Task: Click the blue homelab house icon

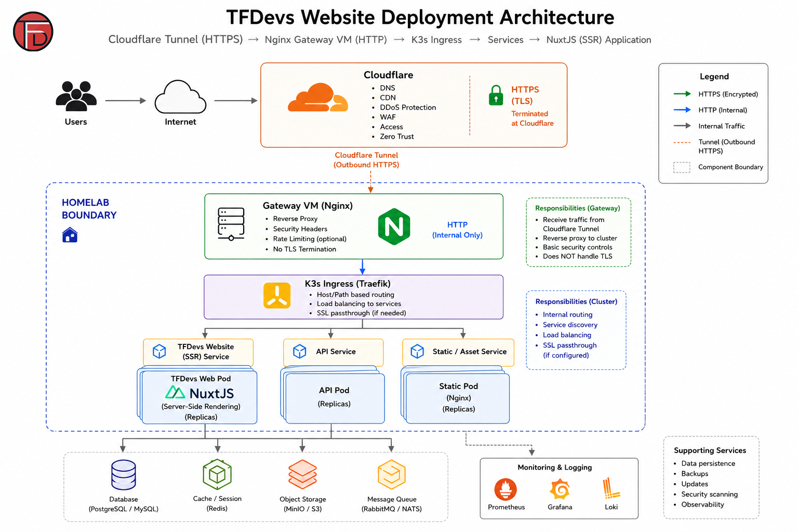Action: [x=70, y=235]
